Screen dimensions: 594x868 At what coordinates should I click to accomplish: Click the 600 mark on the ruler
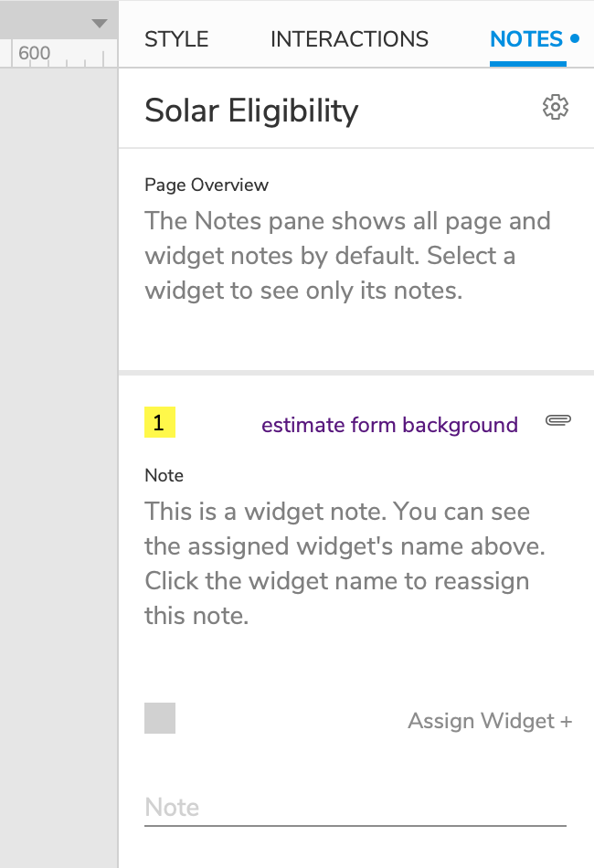pos(35,53)
